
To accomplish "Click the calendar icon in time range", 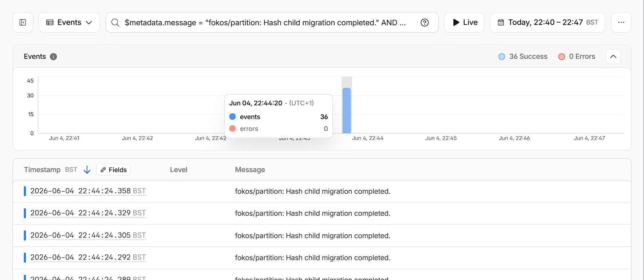I will 501,22.
